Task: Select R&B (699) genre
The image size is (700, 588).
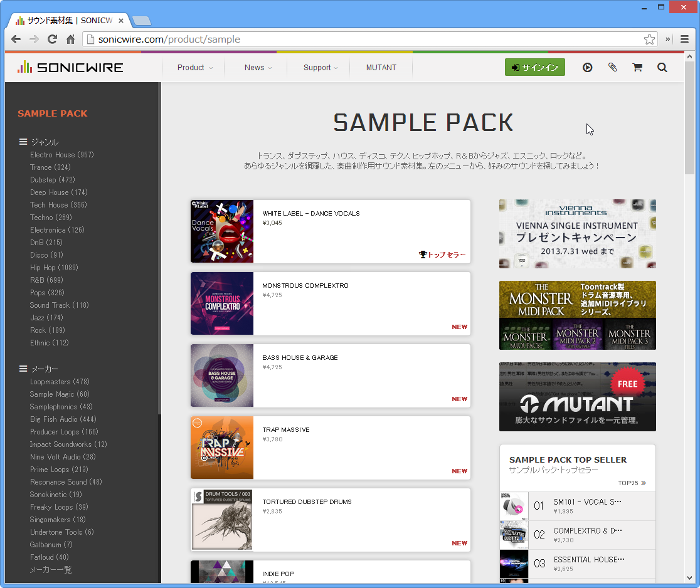Action: pos(47,280)
